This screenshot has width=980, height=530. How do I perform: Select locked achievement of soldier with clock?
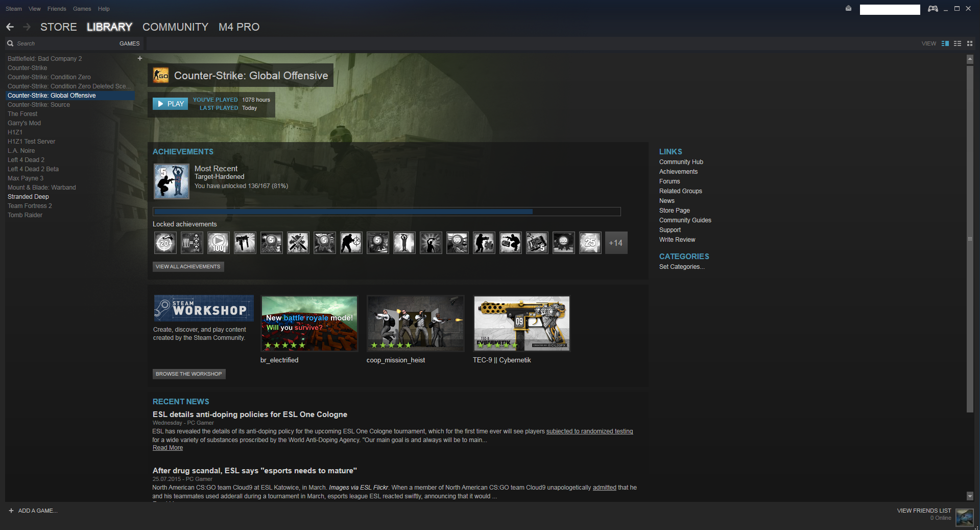point(351,243)
